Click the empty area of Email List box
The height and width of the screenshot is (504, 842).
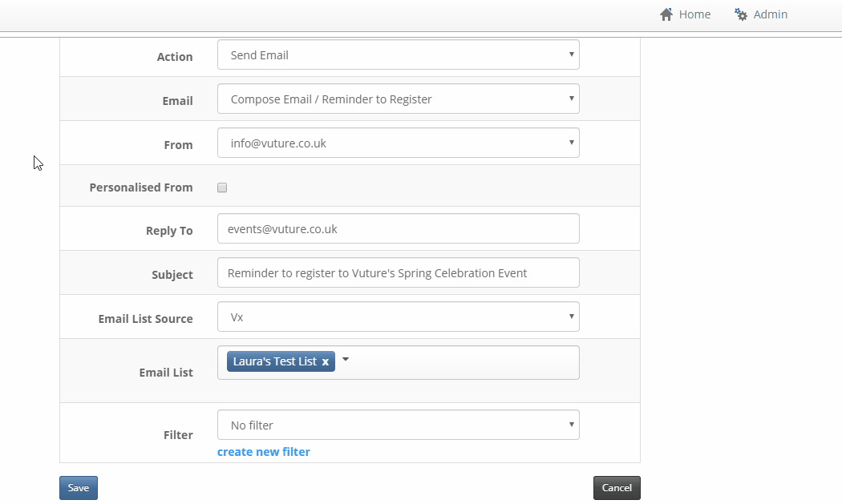coord(464,363)
